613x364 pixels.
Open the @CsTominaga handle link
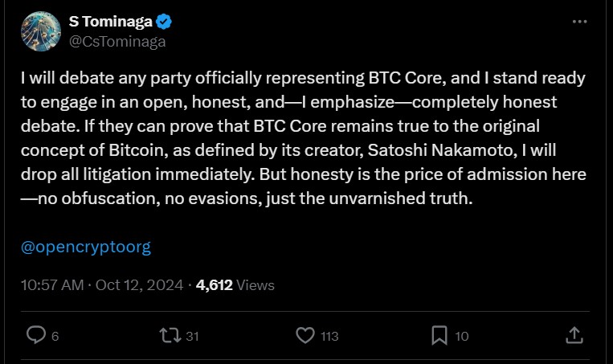(117, 42)
